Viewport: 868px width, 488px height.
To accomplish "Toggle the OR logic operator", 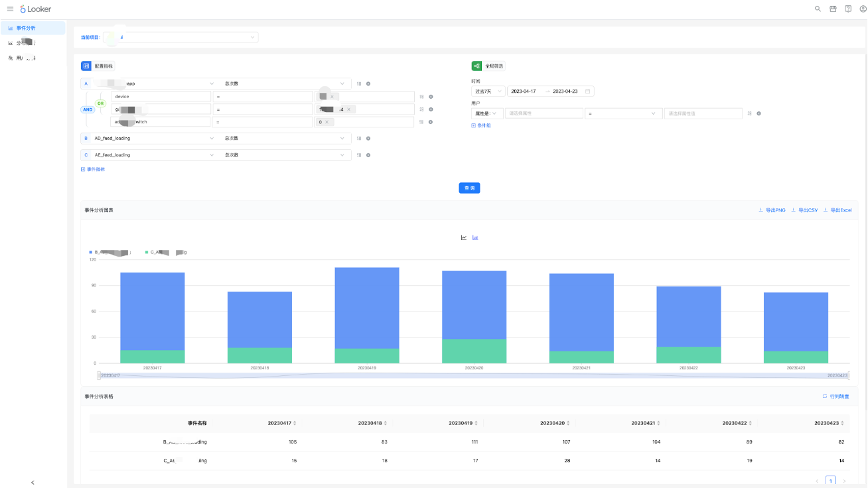I will pyautogui.click(x=101, y=103).
